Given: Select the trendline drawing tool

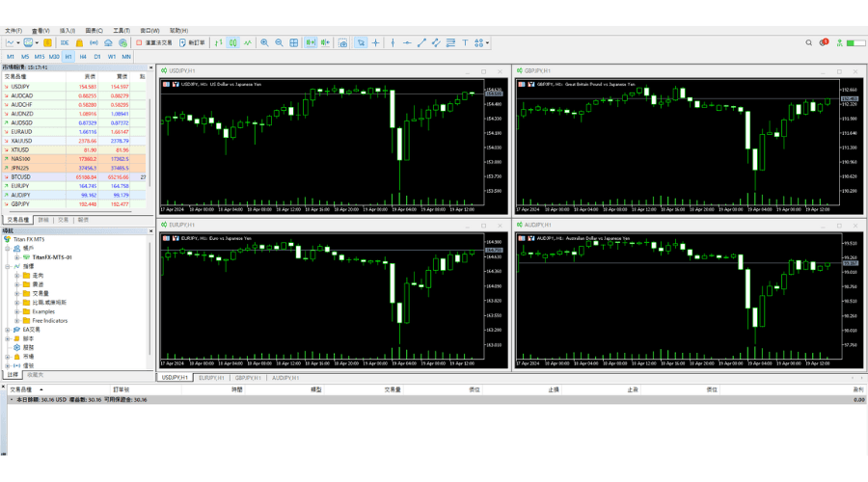Looking at the screenshot, I should click(421, 42).
